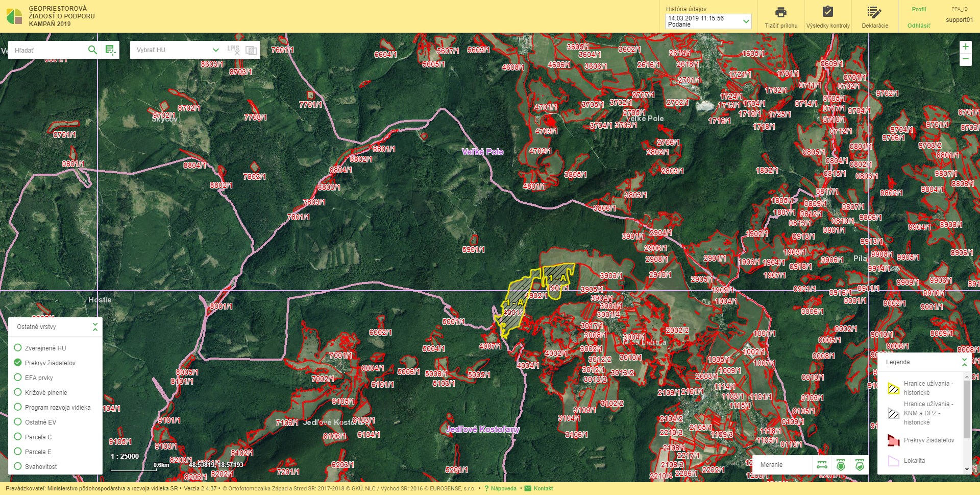Click the search magnifier icon
Image resolution: width=980 pixels, height=495 pixels.
point(92,50)
